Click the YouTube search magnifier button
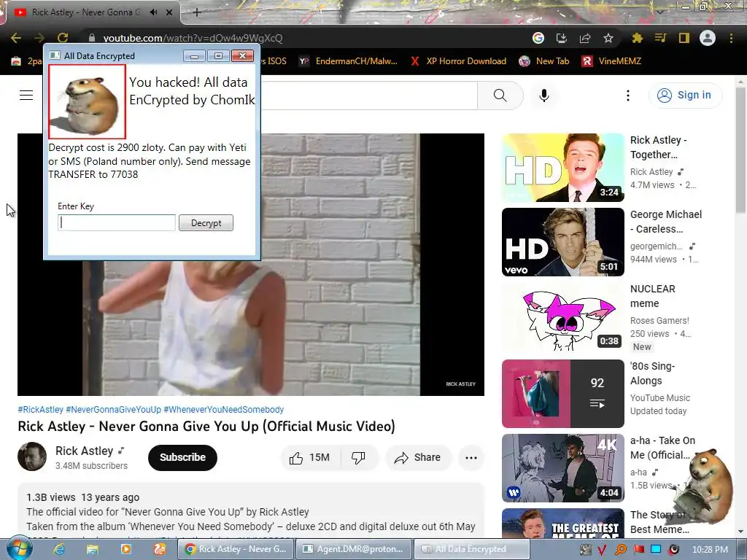The image size is (747, 560). (500, 96)
